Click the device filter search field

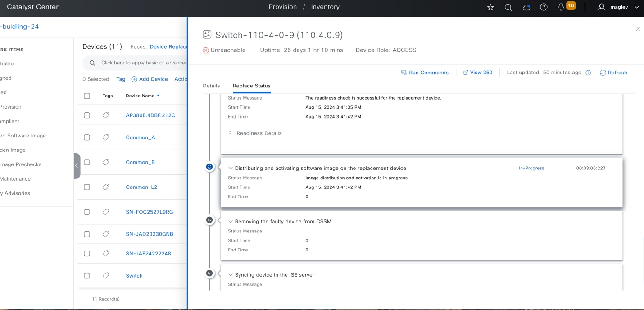(x=135, y=63)
